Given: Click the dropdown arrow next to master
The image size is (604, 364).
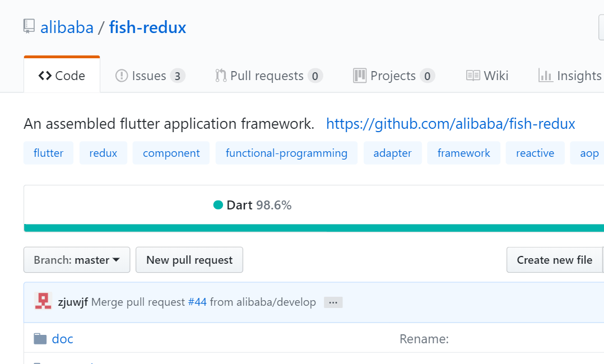Looking at the screenshot, I should point(117,259).
